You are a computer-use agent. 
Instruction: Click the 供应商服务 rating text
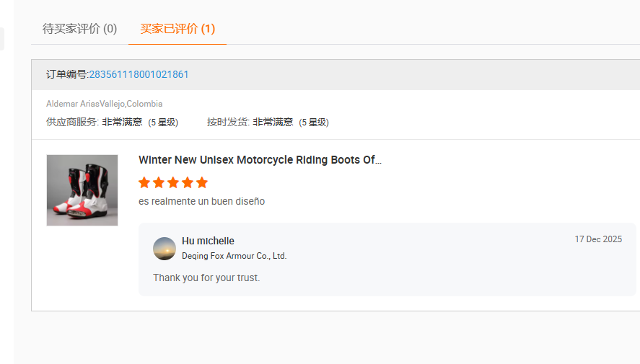coord(112,123)
